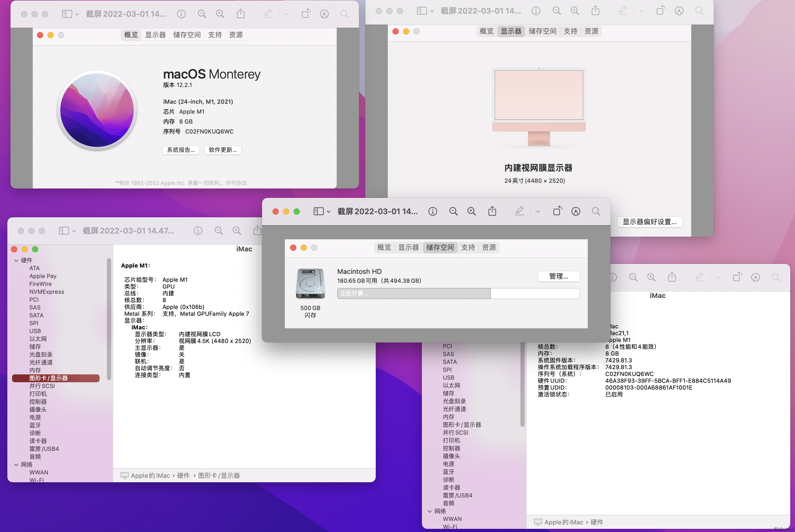Zoom in in top-left overview Preview window
The image size is (795, 532).
(220, 14)
